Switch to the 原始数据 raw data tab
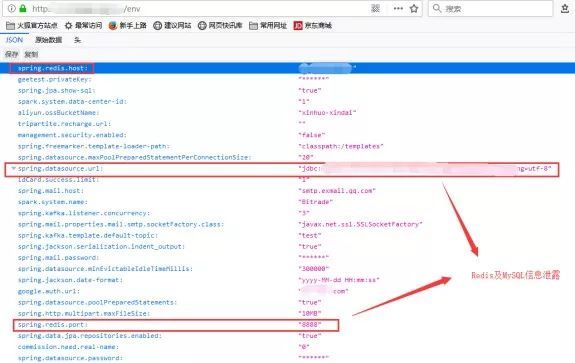Screen dimensions: 575x363 pyautogui.click(x=48, y=40)
